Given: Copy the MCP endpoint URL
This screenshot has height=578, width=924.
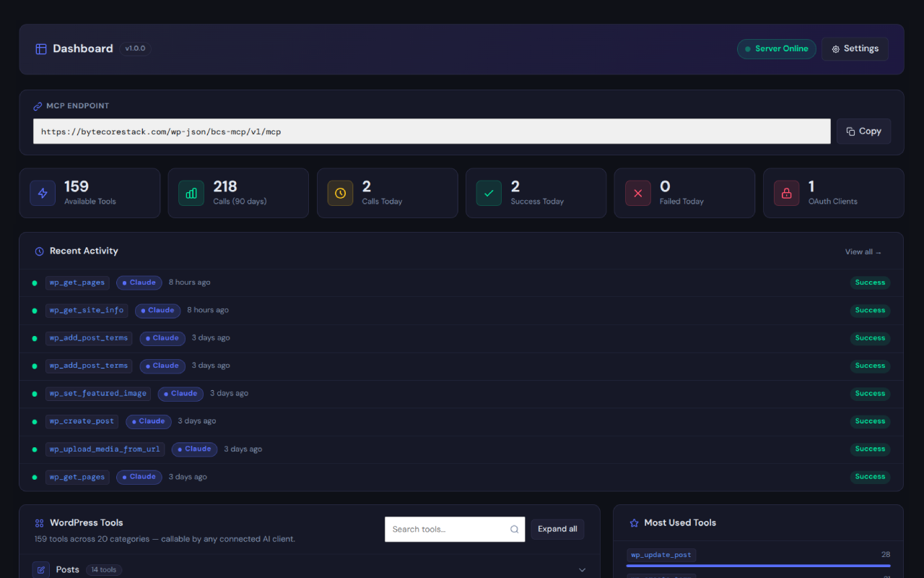Looking at the screenshot, I should tap(863, 131).
